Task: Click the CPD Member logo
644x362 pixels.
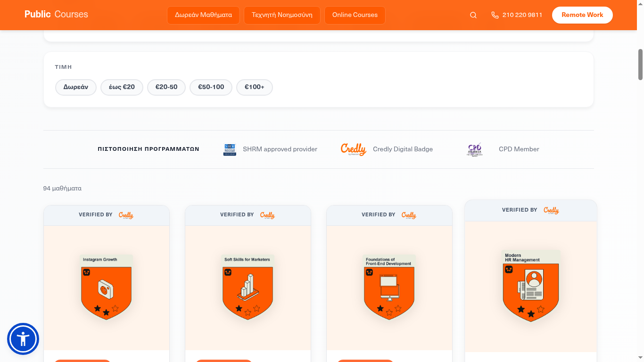Action: pos(475,149)
